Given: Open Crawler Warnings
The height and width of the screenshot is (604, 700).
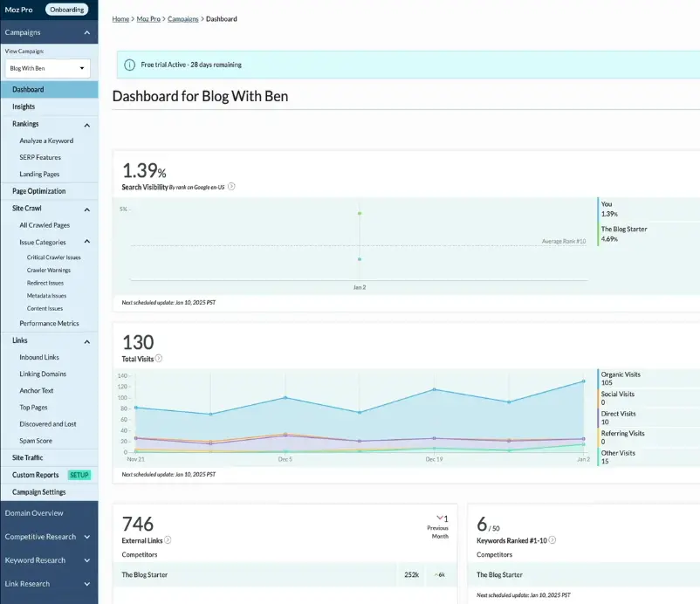Looking at the screenshot, I should (x=49, y=270).
